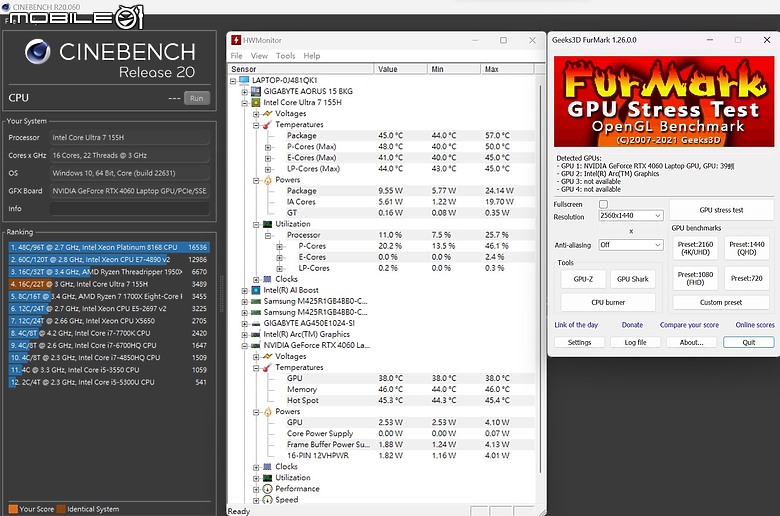The width and height of the screenshot is (780, 516).
Task: Open the Custom preset button
Action: point(721,302)
